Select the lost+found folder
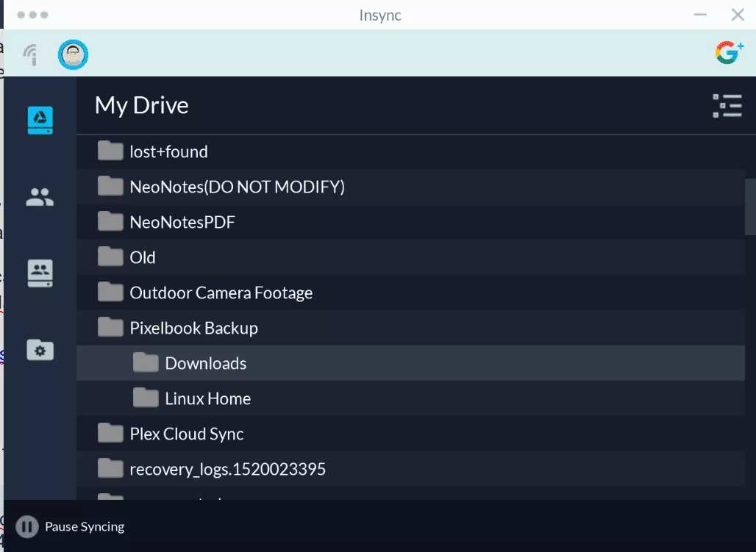 coord(168,151)
